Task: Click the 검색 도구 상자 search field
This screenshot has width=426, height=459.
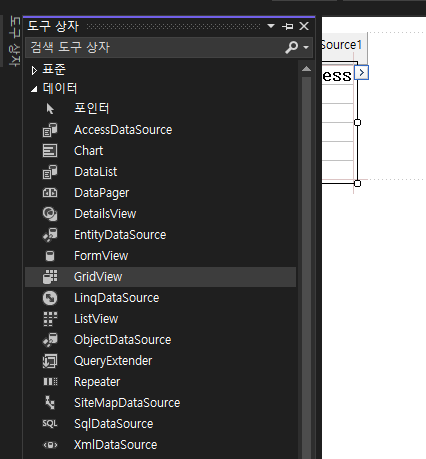Action: pos(157,47)
